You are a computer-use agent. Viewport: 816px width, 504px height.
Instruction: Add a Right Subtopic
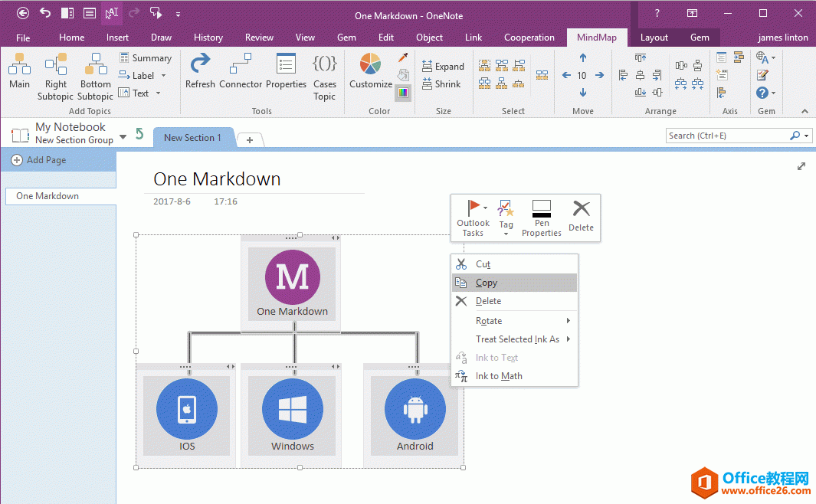click(x=55, y=75)
